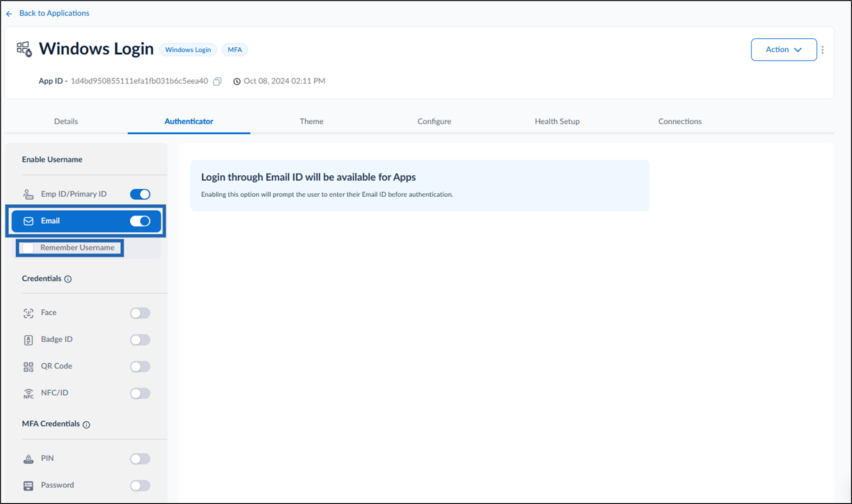Click the Login through Email ID heading

click(x=308, y=177)
